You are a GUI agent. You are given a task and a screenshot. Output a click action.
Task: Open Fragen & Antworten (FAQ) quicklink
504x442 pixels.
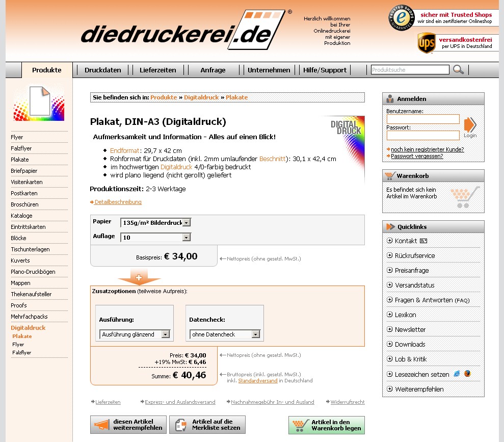pyautogui.click(x=432, y=300)
